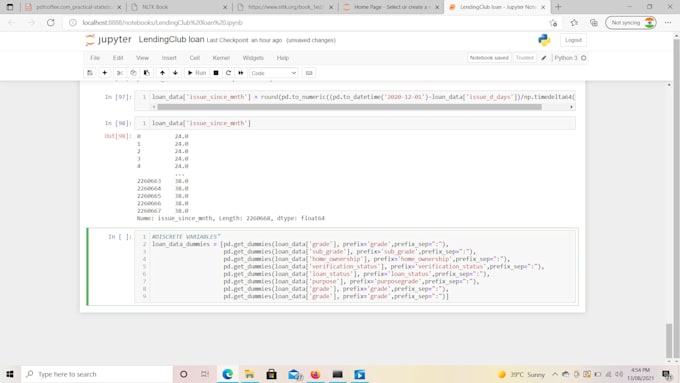Open Microsoft Store from the taskbar
Viewport: 680px width, 383px height.
271,374
